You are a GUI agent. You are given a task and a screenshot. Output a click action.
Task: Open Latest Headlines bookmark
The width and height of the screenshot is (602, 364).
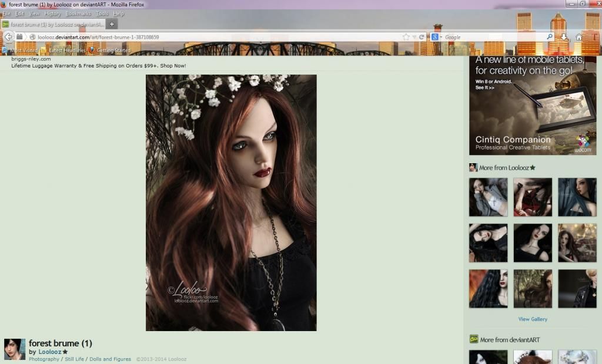pos(63,50)
